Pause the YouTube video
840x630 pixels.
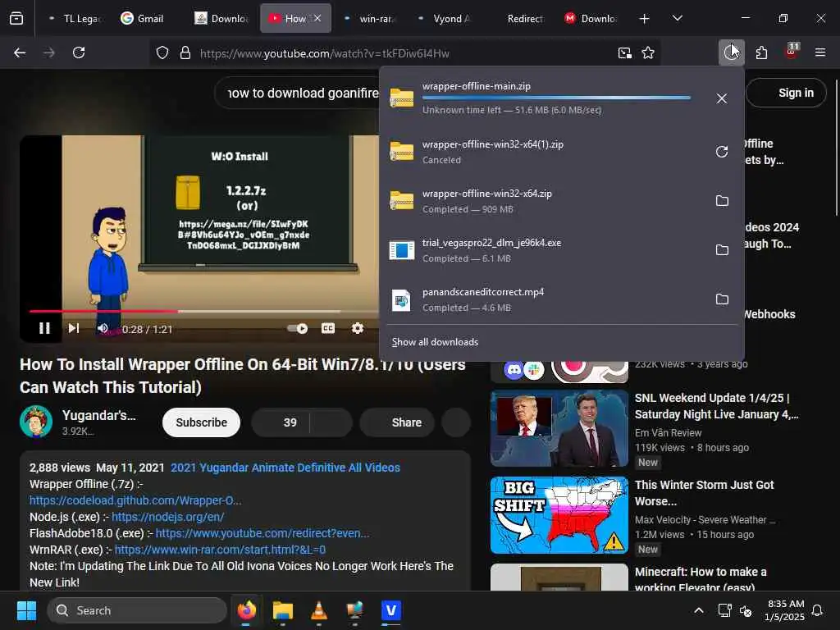tap(44, 328)
